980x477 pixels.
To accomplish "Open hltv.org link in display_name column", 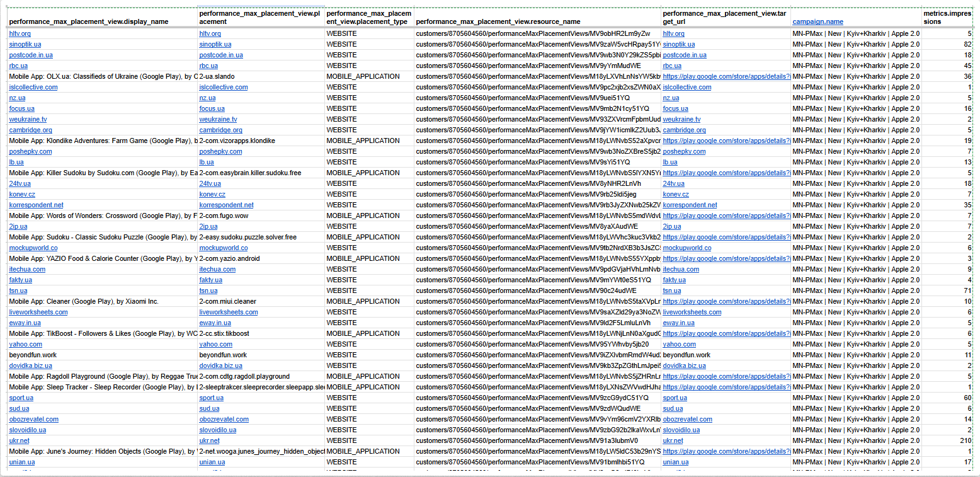I will pyautogui.click(x=20, y=33).
